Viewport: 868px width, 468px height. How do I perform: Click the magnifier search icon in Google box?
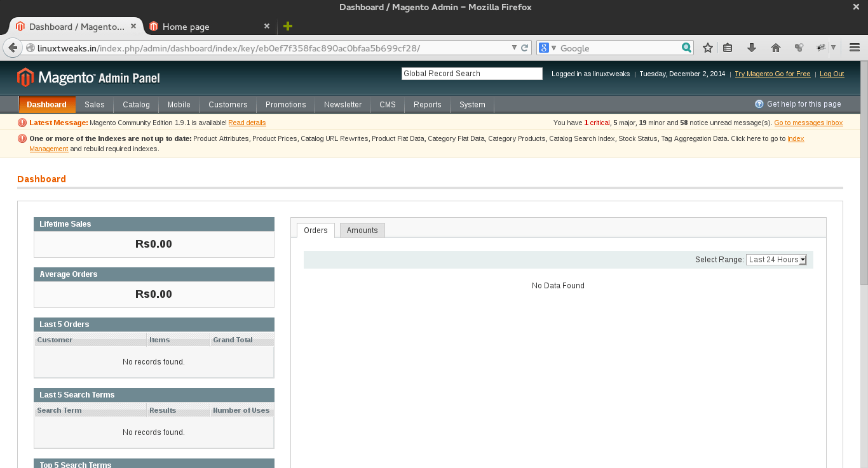[686, 48]
